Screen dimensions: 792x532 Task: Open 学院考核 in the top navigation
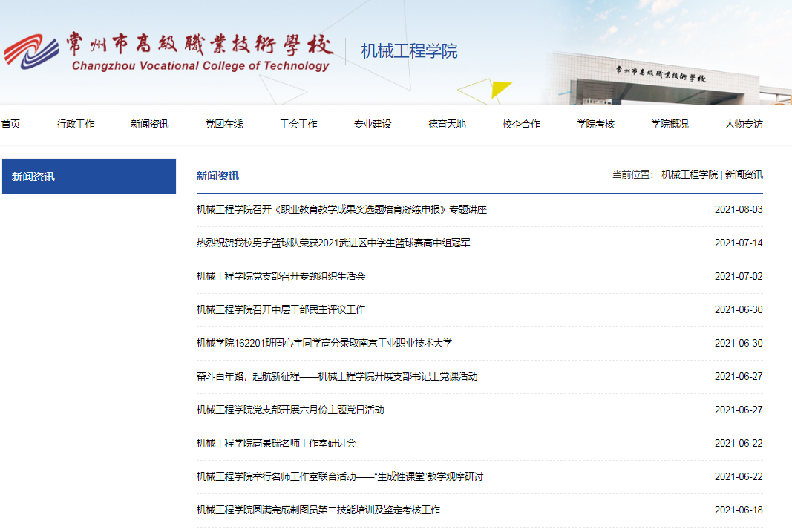click(595, 124)
